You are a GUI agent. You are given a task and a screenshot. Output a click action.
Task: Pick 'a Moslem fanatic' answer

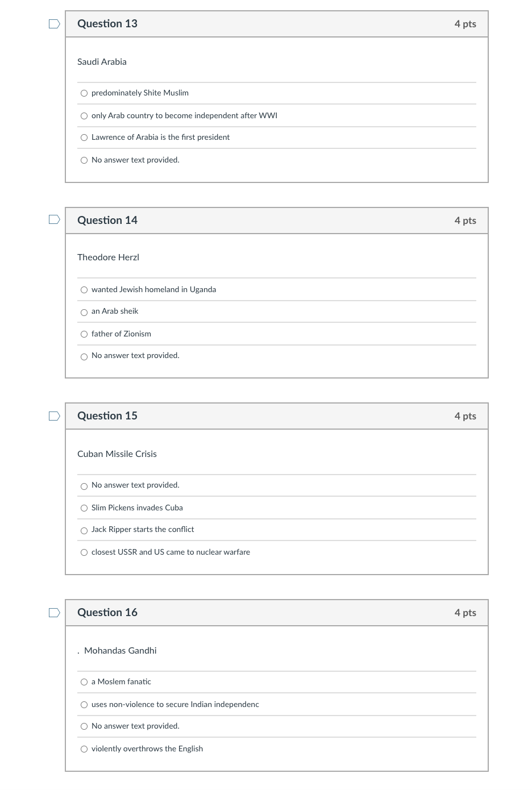tap(84, 682)
